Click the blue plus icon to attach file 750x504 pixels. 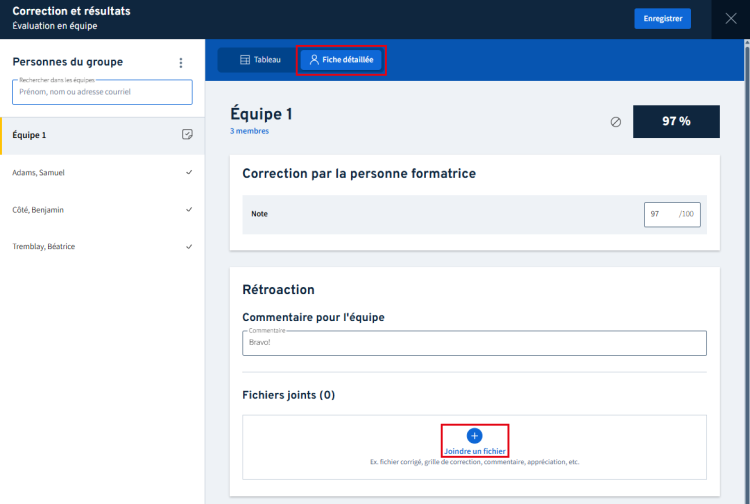pyautogui.click(x=474, y=436)
